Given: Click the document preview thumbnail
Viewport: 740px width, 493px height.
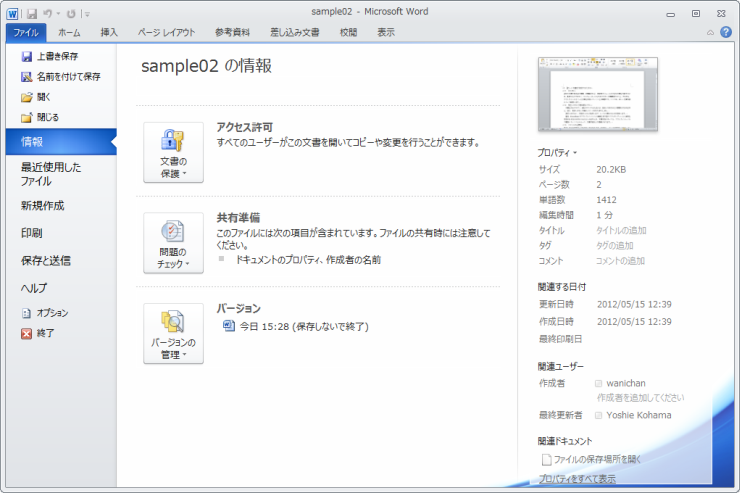Looking at the screenshot, I should pos(598,94).
